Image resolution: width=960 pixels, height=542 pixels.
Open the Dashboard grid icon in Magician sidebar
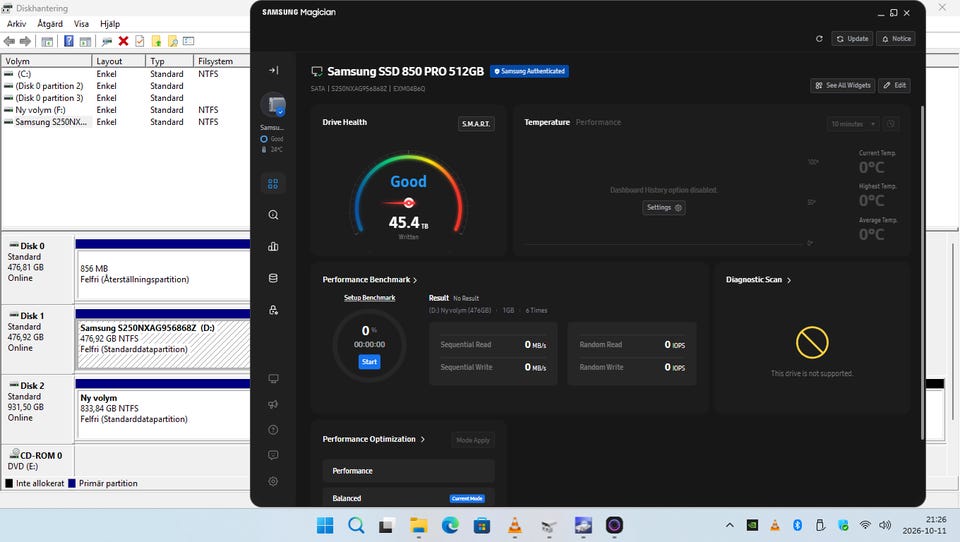pyautogui.click(x=273, y=184)
